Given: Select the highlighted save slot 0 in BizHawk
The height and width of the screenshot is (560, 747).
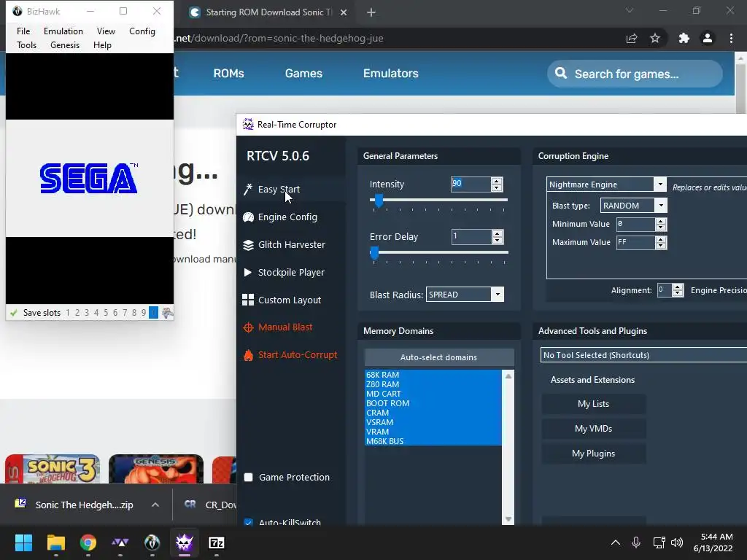Looking at the screenshot, I should point(153,312).
